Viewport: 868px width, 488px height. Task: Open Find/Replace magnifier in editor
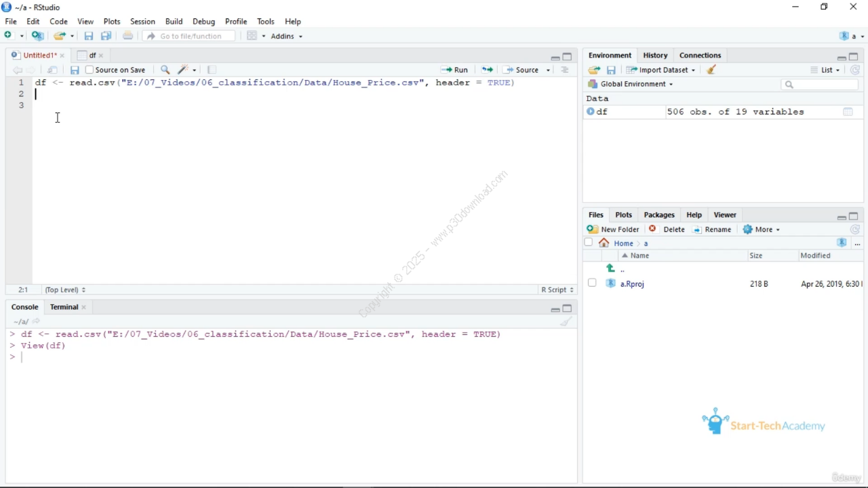pos(165,70)
